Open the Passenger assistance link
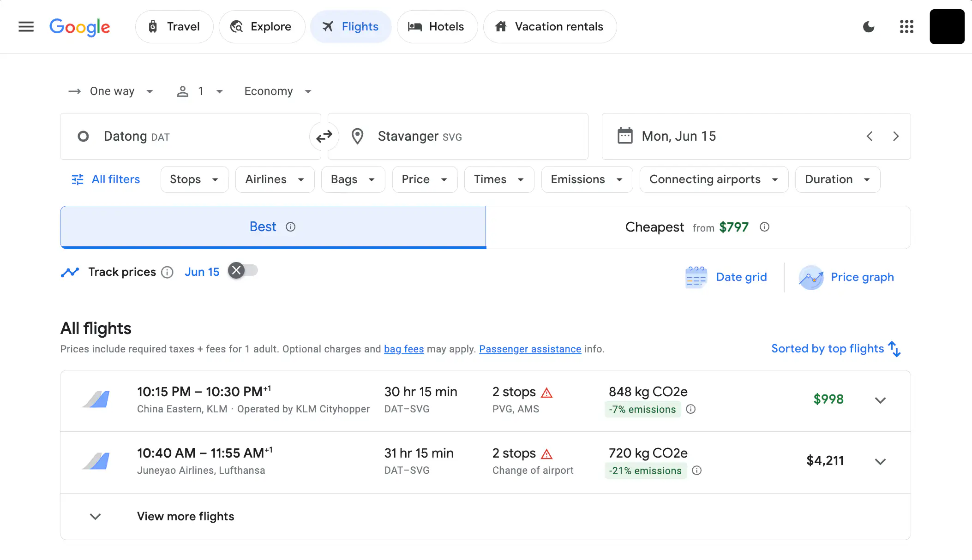This screenshot has height=560, width=972. 530,349
